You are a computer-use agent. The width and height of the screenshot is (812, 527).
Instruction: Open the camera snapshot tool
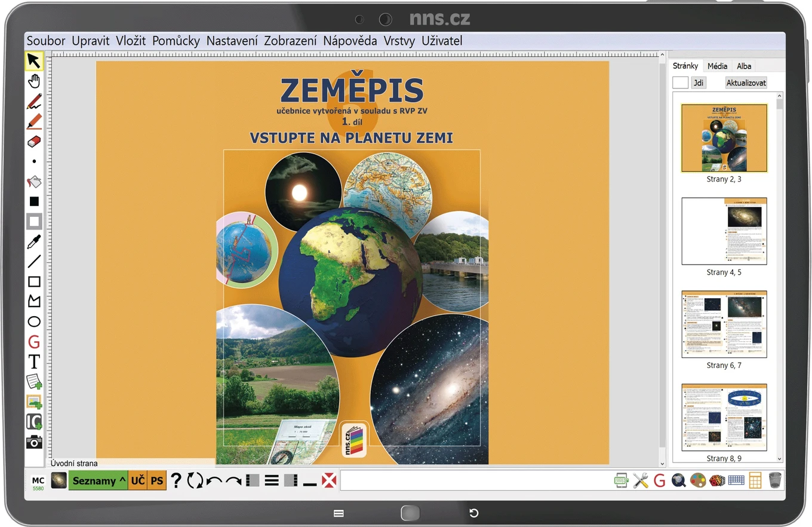point(34,442)
